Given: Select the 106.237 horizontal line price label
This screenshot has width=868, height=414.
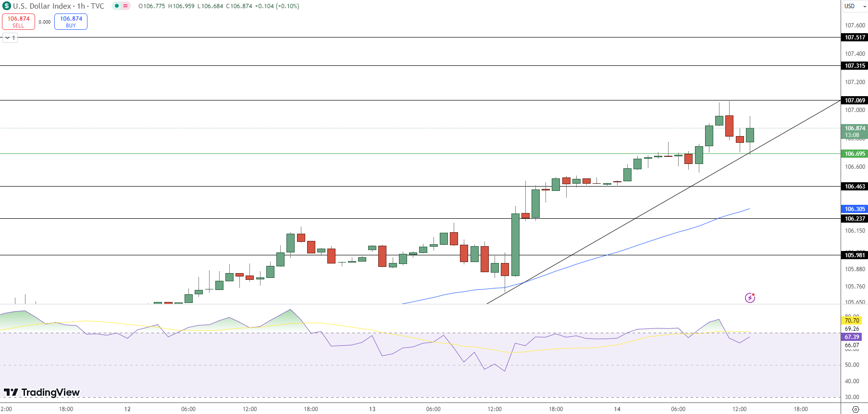Looking at the screenshot, I should pos(855,219).
